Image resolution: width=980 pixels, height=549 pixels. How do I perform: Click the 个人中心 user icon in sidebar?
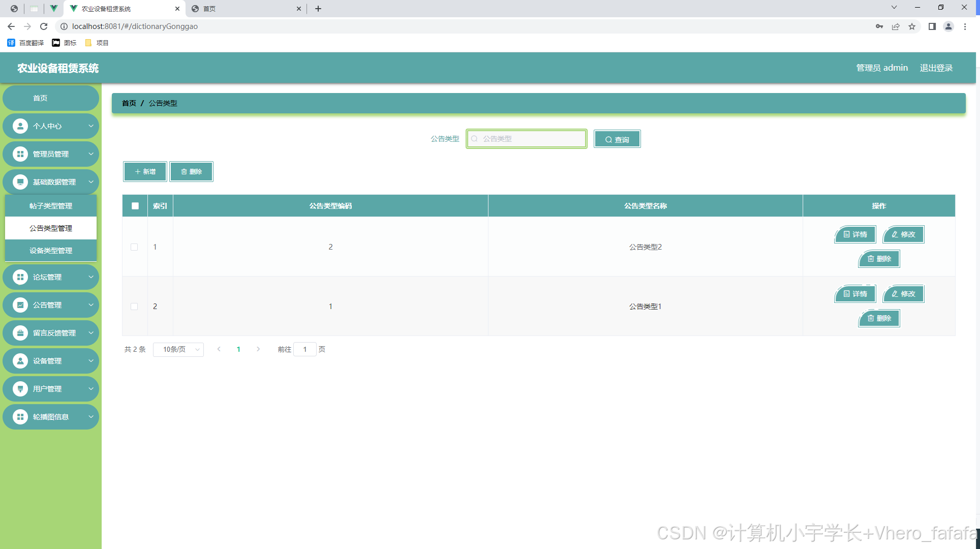tap(20, 126)
